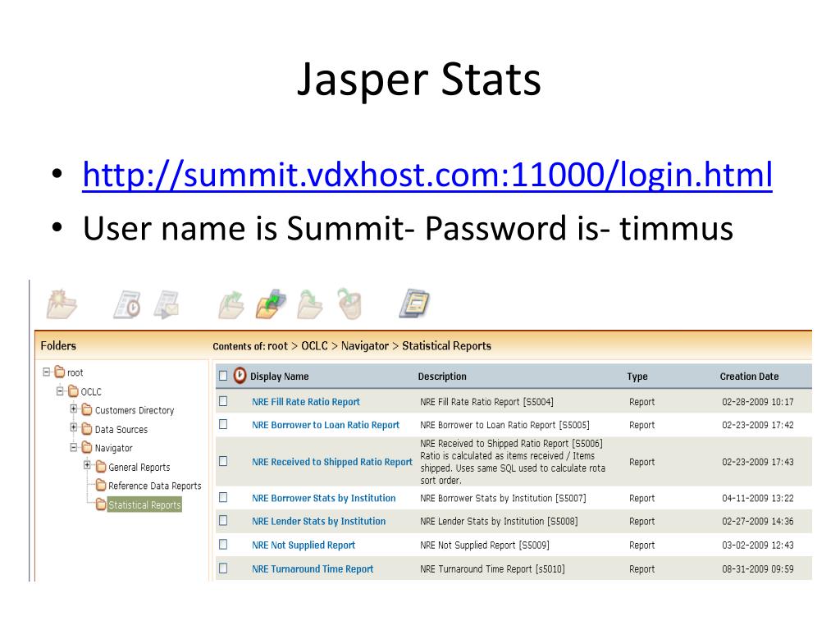The height and width of the screenshot is (630, 840).
Task: Open the NRE Turnaround Time Report link
Action: 313,569
